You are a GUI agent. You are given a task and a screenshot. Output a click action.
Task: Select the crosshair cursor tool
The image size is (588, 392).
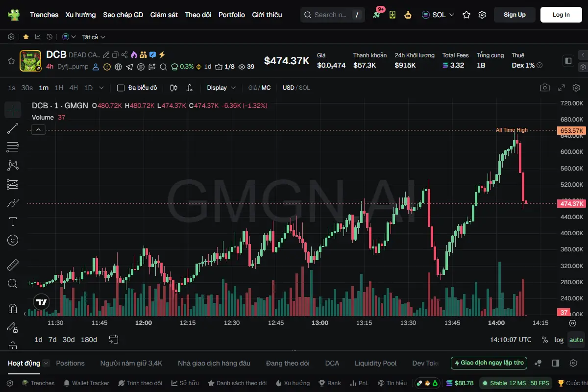13,110
